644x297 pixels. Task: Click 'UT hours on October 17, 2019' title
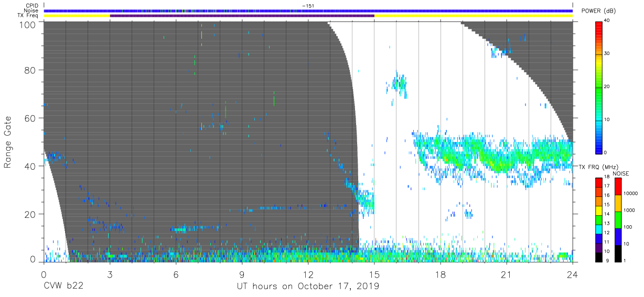pos(308,286)
